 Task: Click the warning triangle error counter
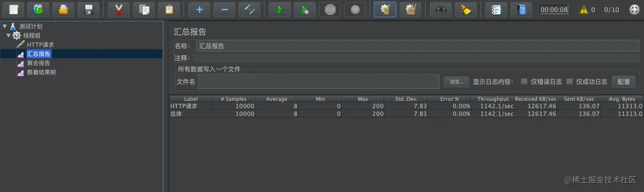(x=584, y=9)
